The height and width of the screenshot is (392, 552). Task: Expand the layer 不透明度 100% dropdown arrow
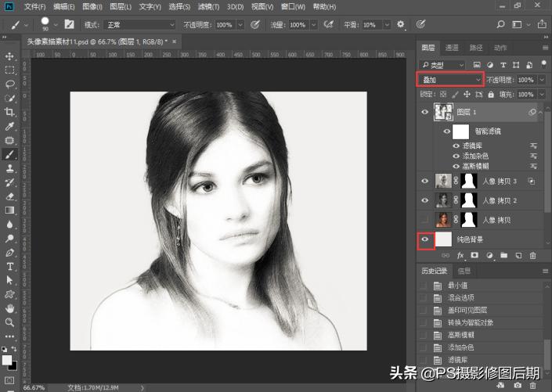point(543,80)
